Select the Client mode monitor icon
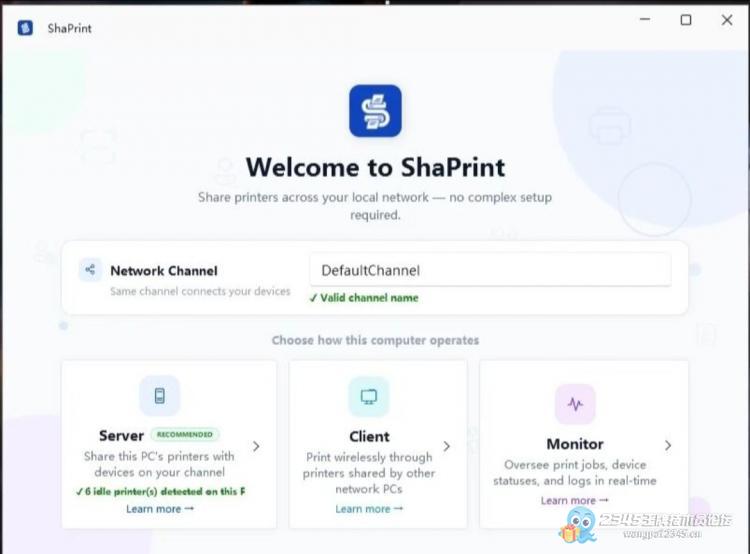The image size is (750, 554). coord(369,397)
